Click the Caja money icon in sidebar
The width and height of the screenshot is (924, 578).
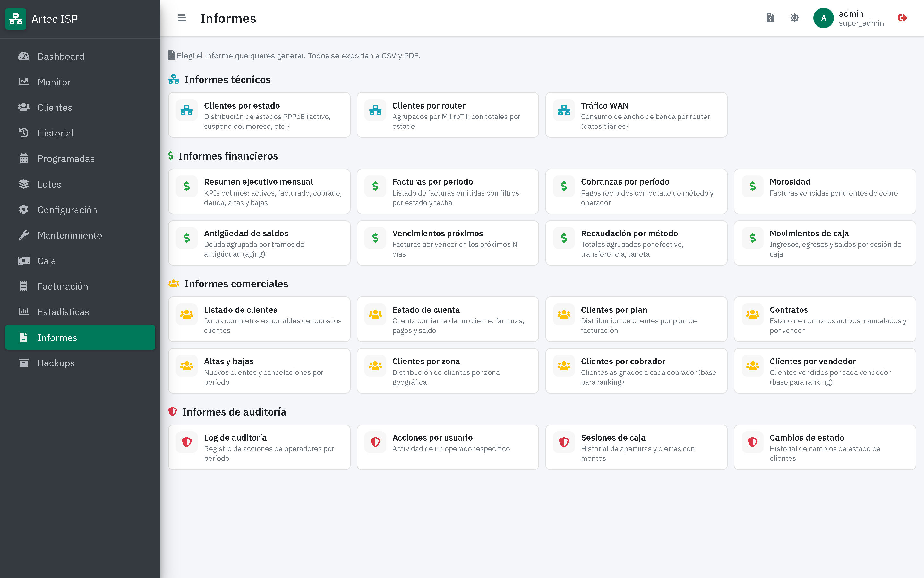(x=24, y=261)
